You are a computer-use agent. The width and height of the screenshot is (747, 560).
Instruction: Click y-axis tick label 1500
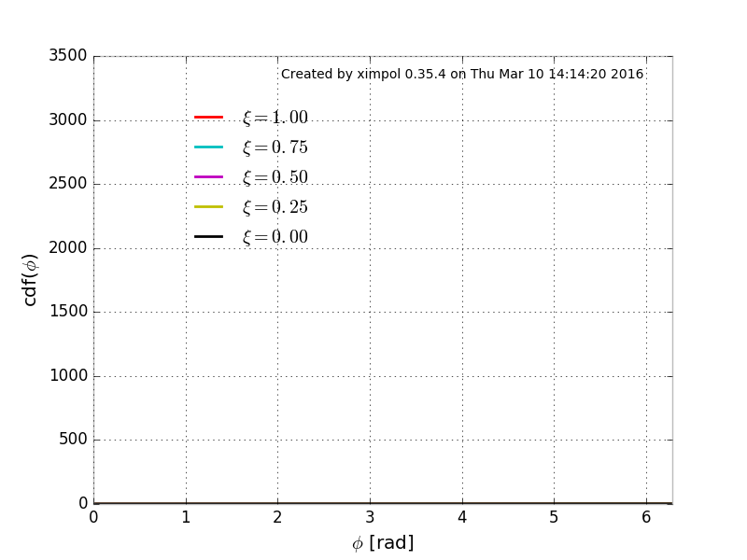[69, 312]
